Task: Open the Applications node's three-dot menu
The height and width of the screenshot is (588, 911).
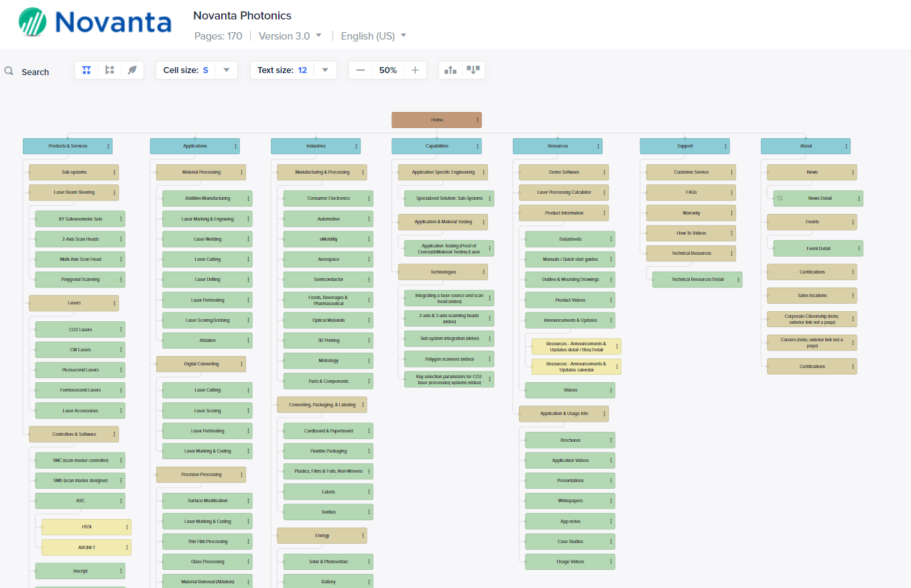Action: pos(235,145)
